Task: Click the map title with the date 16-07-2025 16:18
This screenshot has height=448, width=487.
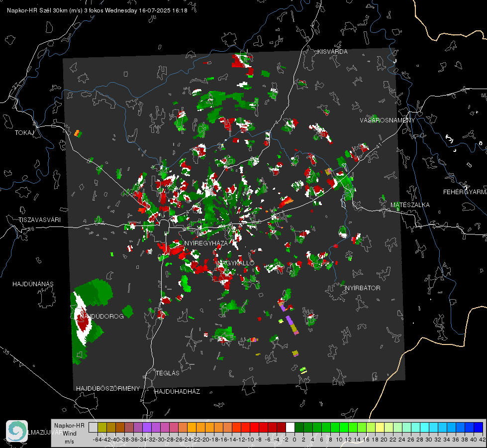Action: click(x=97, y=10)
